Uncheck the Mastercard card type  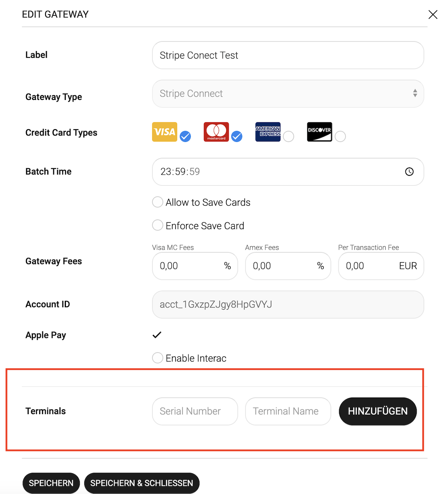[237, 137]
